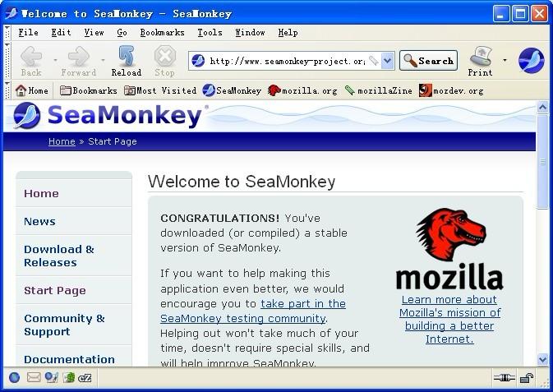Click the online/offline connection plug icon
Viewport: 553px width, 392px height.
(504, 378)
